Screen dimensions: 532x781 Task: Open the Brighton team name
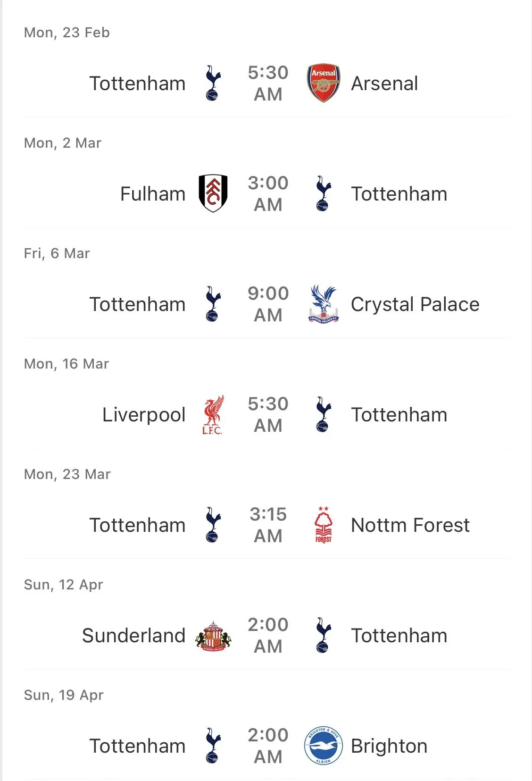[x=389, y=746]
